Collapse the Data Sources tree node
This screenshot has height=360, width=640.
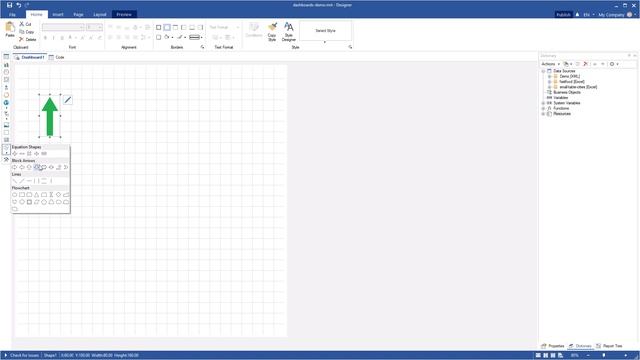(543, 71)
